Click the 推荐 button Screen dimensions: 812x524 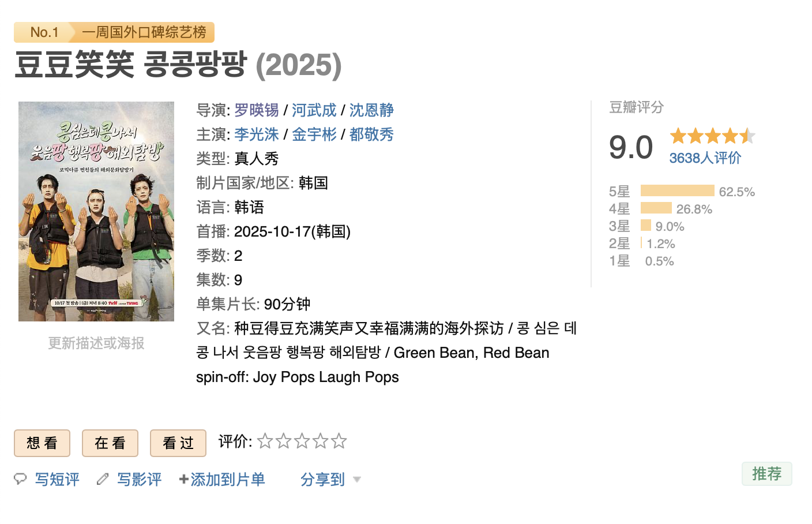[x=766, y=474]
